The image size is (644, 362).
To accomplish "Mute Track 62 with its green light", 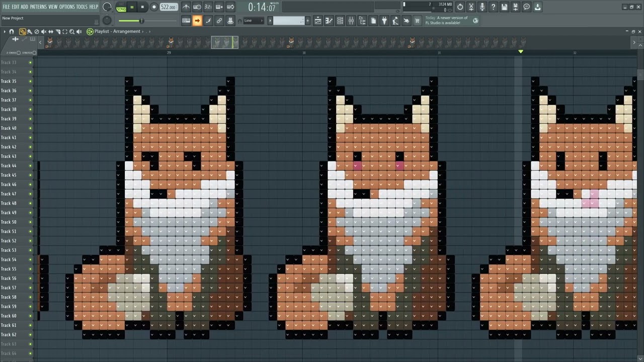I will (30, 335).
